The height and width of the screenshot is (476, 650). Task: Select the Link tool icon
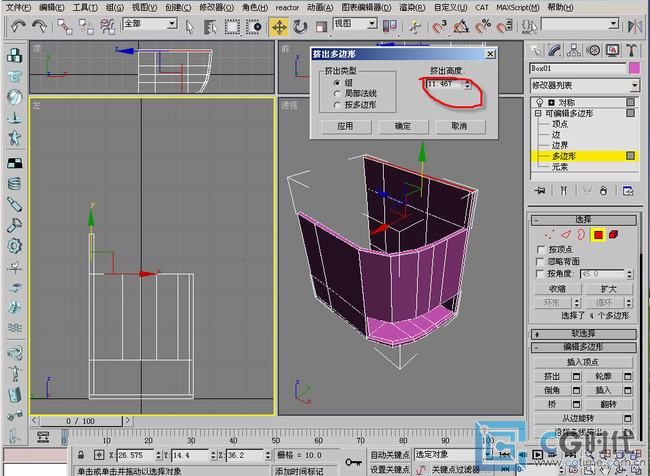click(x=65, y=27)
